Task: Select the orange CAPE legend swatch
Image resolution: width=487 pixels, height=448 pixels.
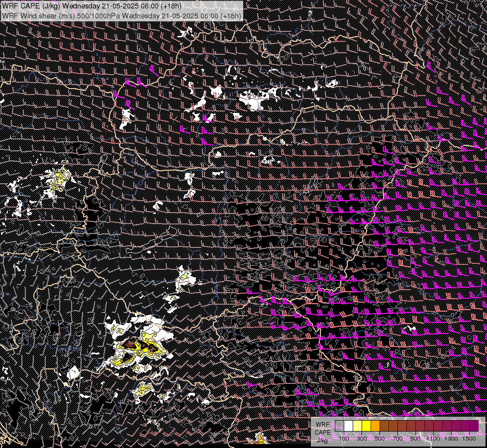Action: pos(375,426)
